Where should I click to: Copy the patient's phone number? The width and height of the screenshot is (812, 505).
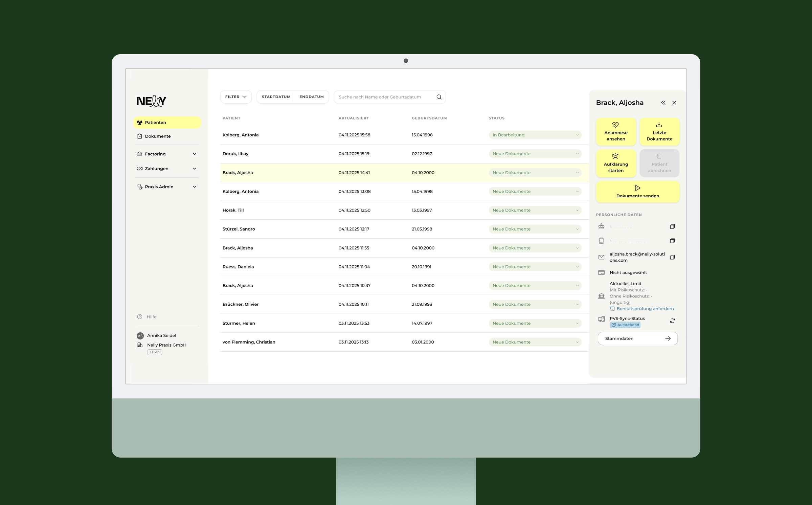click(672, 241)
